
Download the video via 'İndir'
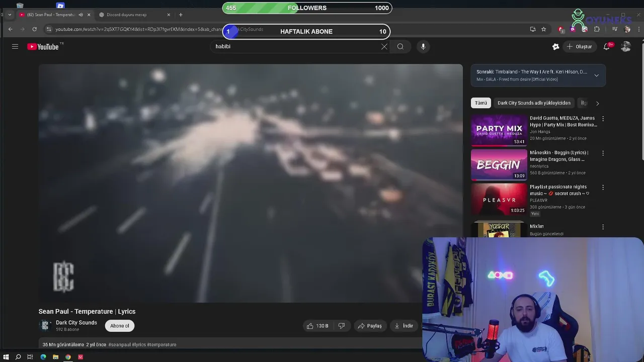(404, 326)
